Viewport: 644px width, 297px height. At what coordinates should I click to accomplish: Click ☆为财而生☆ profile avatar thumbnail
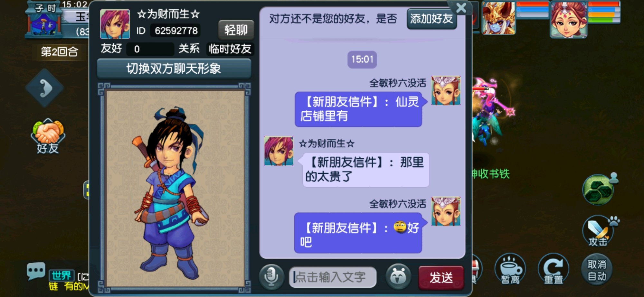click(x=115, y=24)
